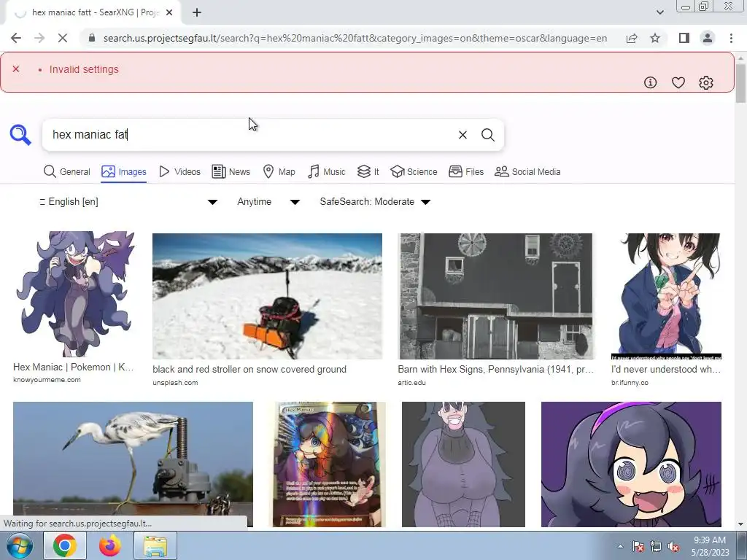Click the artic.edu source text
747x560 pixels.
(411, 383)
